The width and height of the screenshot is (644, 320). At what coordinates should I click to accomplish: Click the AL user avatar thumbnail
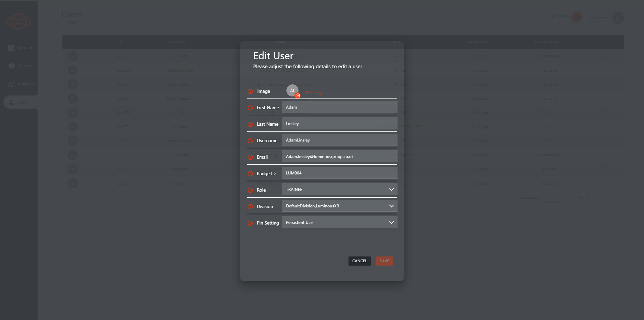(292, 90)
